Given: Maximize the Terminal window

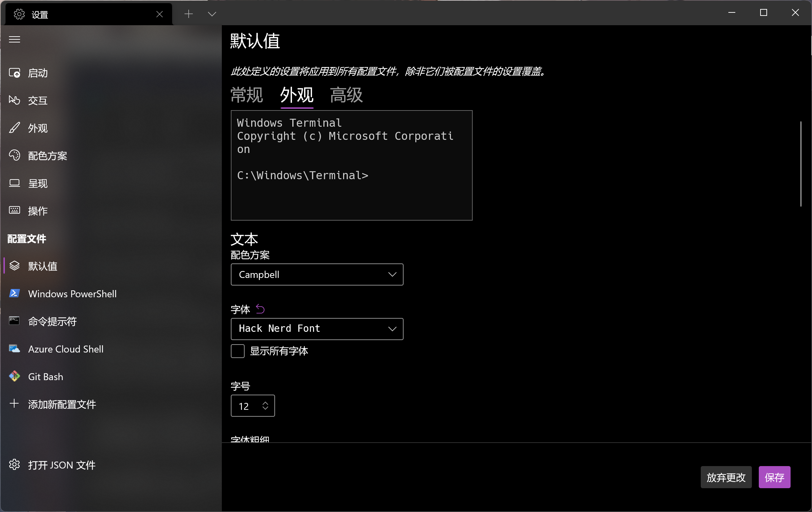Looking at the screenshot, I should click(x=763, y=12).
